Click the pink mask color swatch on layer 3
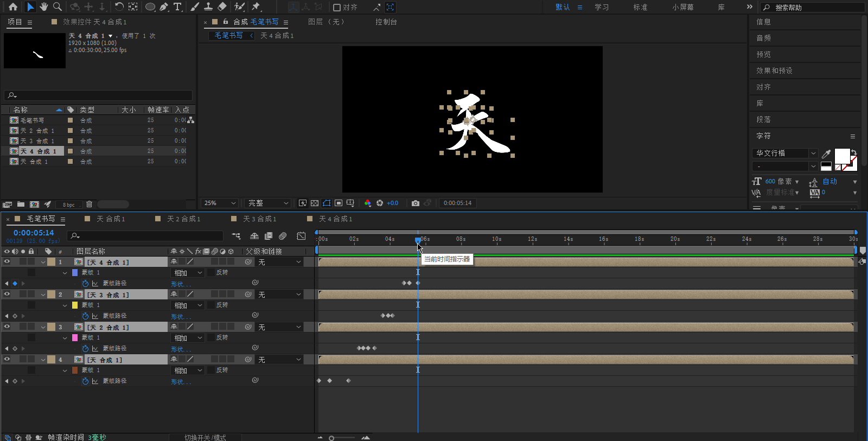 pyautogui.click(x=75, y=338)
